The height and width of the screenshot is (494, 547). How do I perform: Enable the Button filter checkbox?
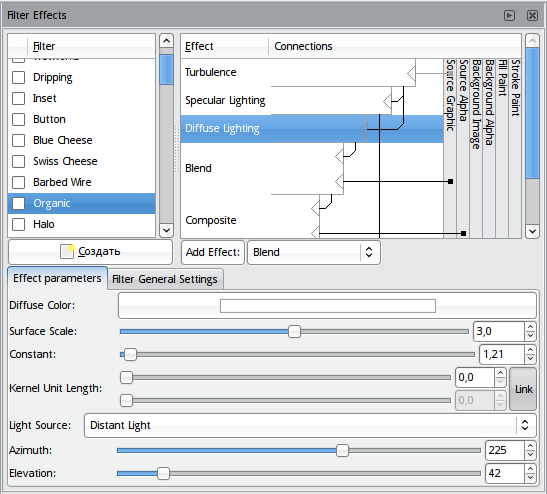point(18,119)
